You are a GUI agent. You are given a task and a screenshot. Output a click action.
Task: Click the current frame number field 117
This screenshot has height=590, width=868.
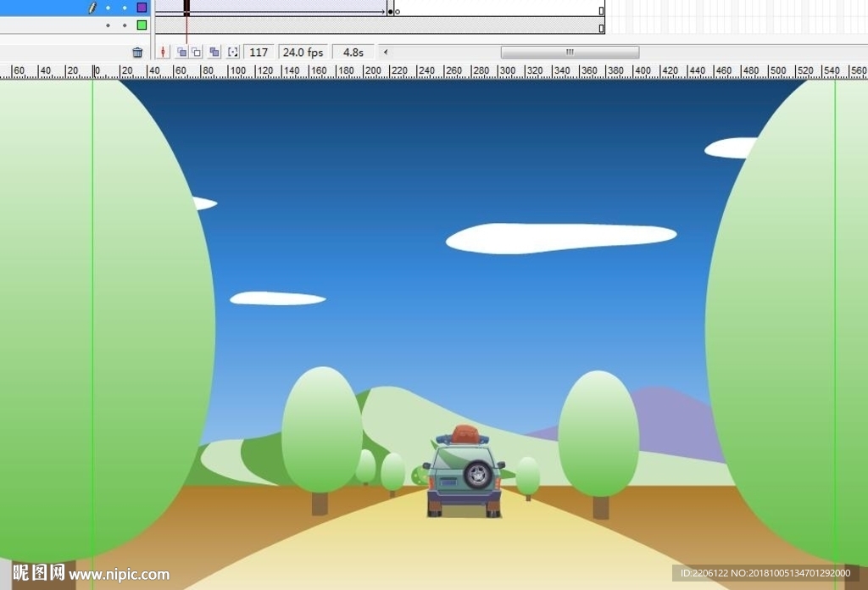coord(259,53)
